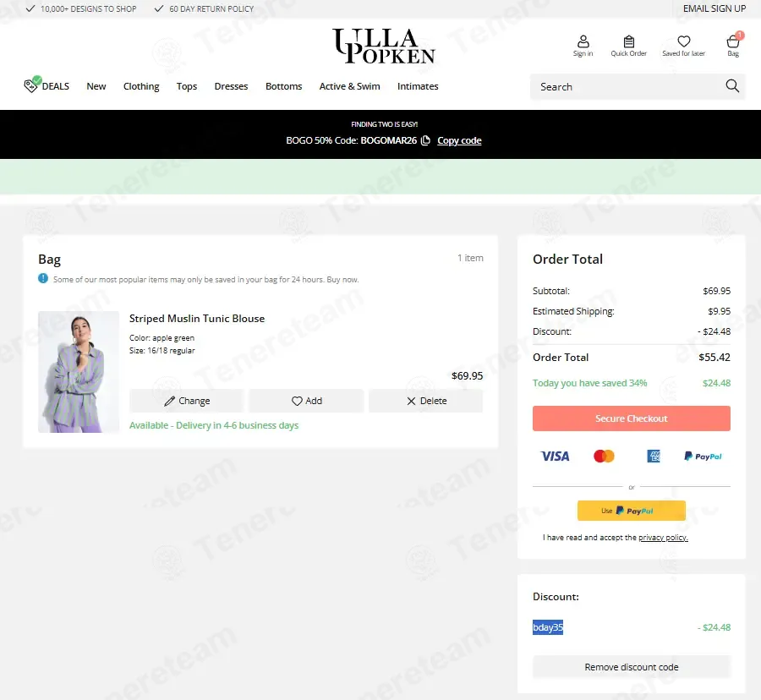Open the Tops menu
761x700 pixels.
187,86
